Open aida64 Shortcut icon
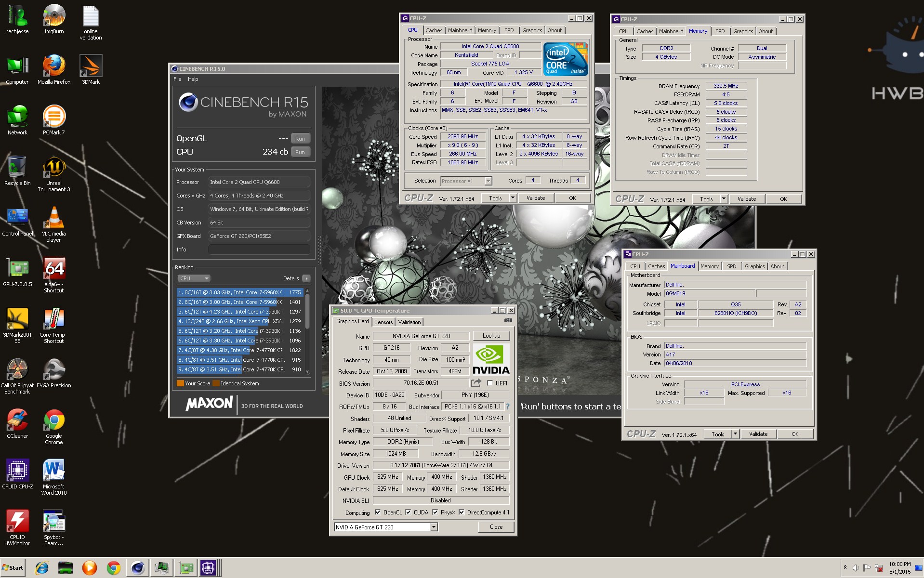The height and width of the screenshot is (578, 924). coord(54,275)
